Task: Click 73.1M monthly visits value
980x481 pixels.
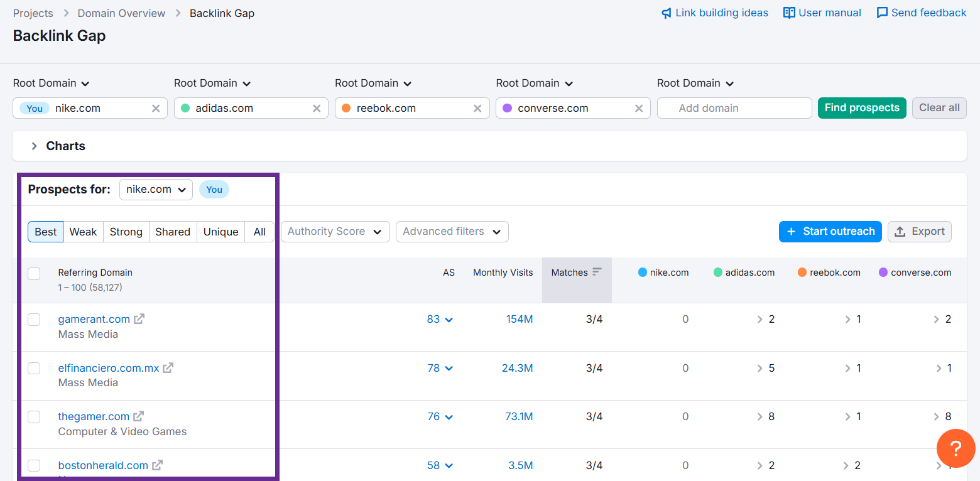Action: [519, 416]
